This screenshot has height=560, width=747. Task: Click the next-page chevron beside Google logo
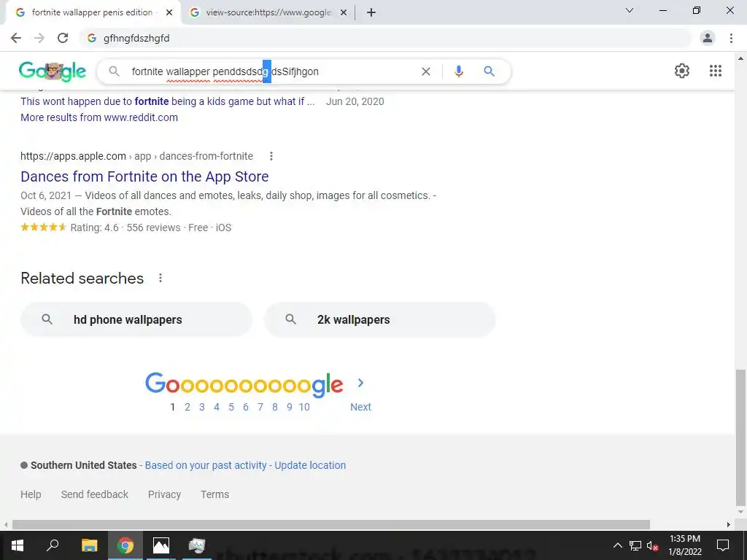pyautogui.click(x=360, y=383)
